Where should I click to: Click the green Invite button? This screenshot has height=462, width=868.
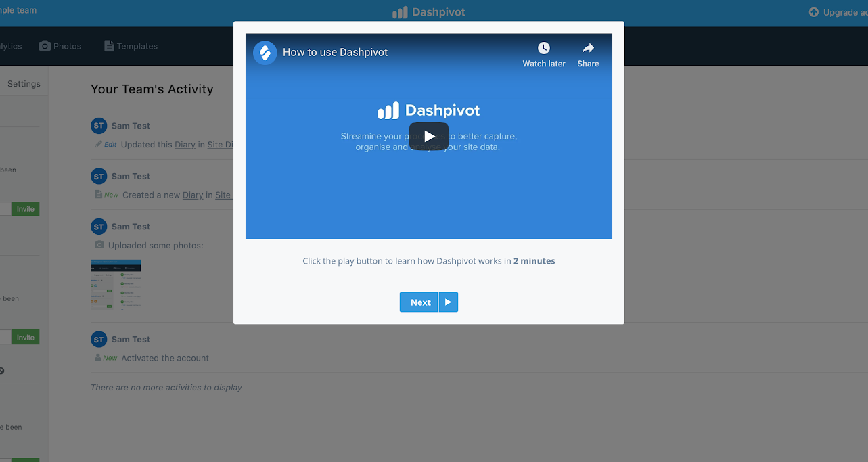[x=25, y=208]
